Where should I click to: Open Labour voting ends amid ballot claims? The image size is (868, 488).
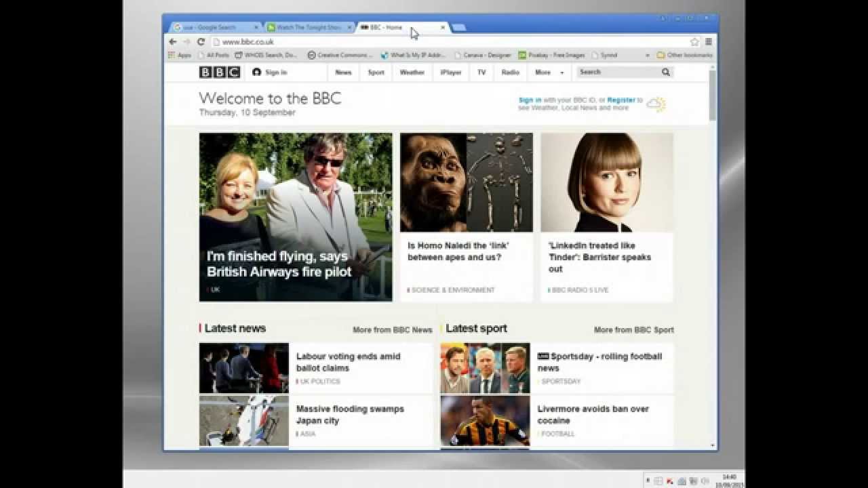[x=348, y=362]
